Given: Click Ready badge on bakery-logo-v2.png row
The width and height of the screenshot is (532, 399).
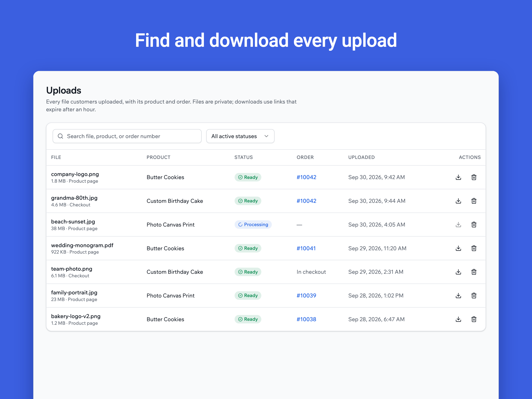Looking at the screenshot, I should [248, 319].
